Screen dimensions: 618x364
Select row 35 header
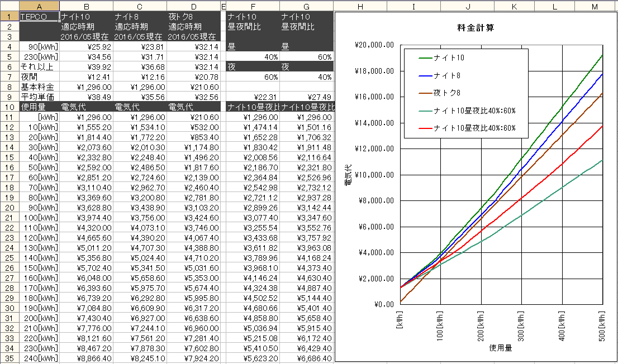[x=9, y=358]
